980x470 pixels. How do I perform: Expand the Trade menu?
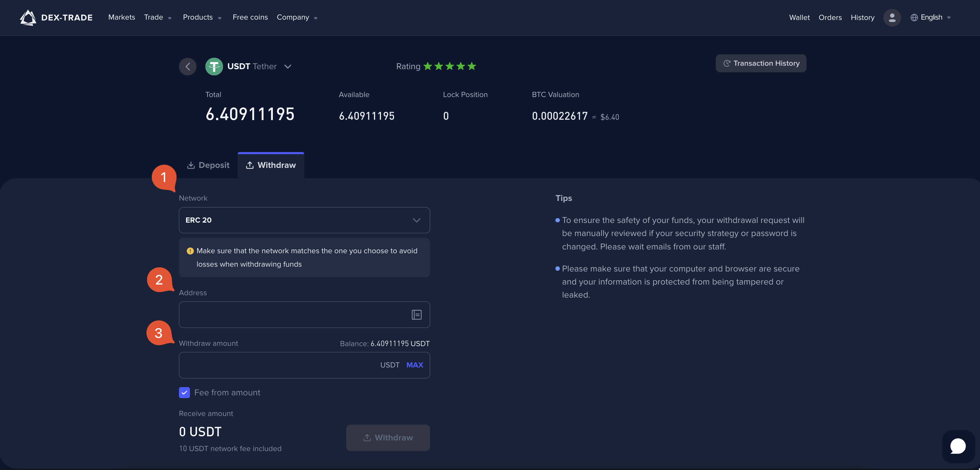tap(158, 18)
